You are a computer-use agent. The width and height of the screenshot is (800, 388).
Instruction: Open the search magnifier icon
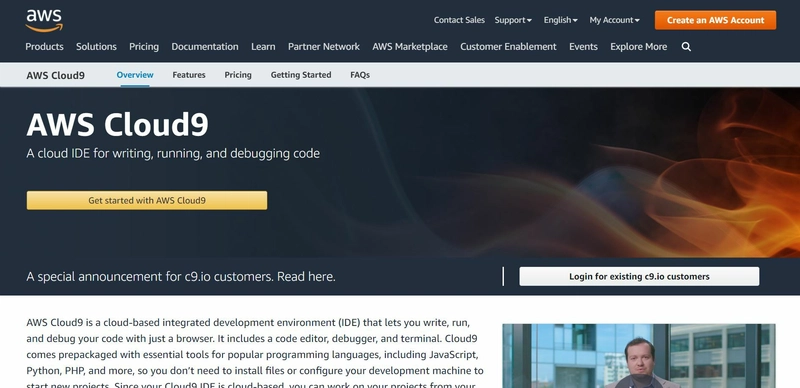click(686, 46)
